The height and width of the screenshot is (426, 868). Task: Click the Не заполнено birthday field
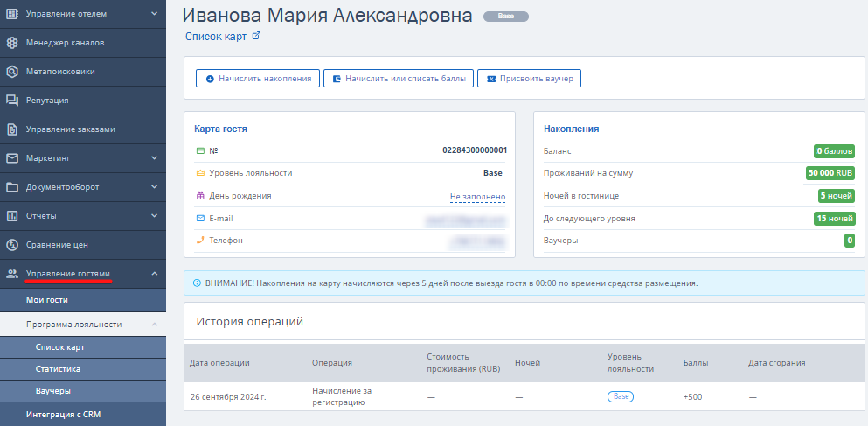477,197
